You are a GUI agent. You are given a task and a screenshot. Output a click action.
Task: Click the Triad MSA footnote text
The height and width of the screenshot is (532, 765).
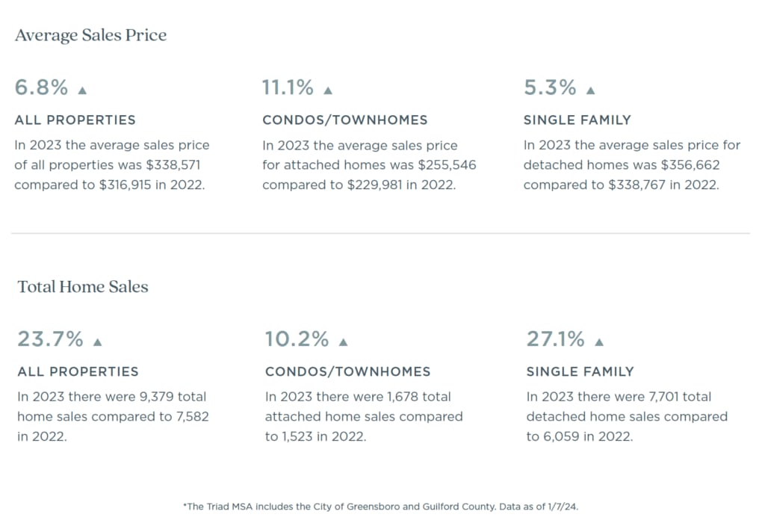tap(380, 507)
